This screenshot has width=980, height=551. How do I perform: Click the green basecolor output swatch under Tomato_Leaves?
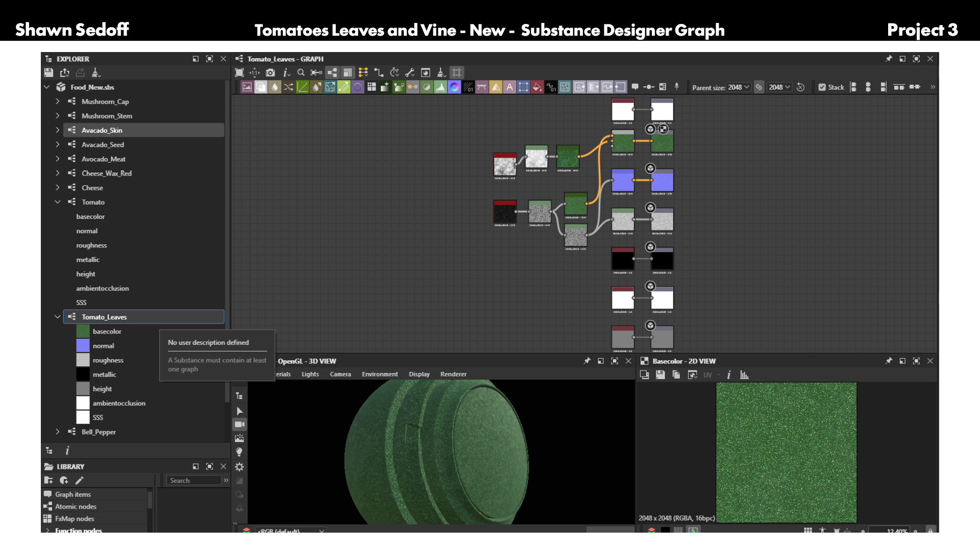(83, 331)
